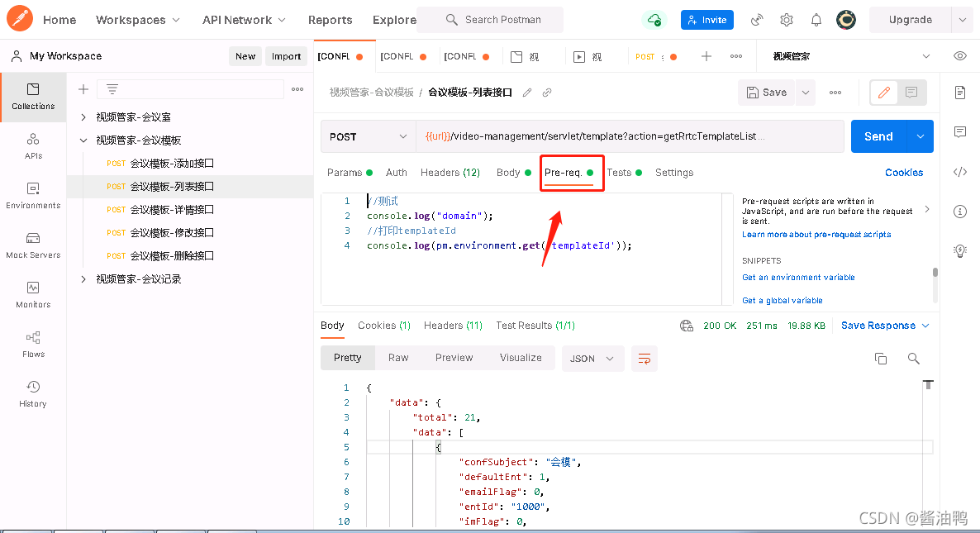Open tab bar more options dots

pos(736,56)
